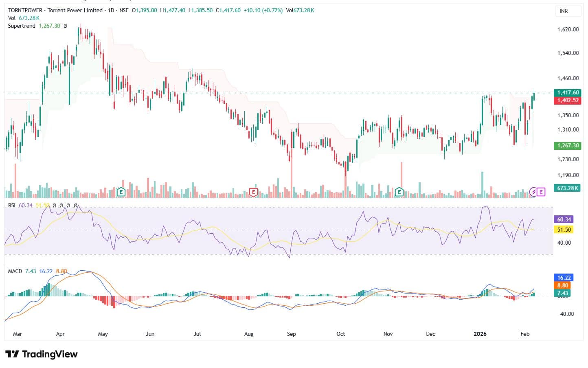
Task: Click the Dec label on time axis
Action: [431, 334]
